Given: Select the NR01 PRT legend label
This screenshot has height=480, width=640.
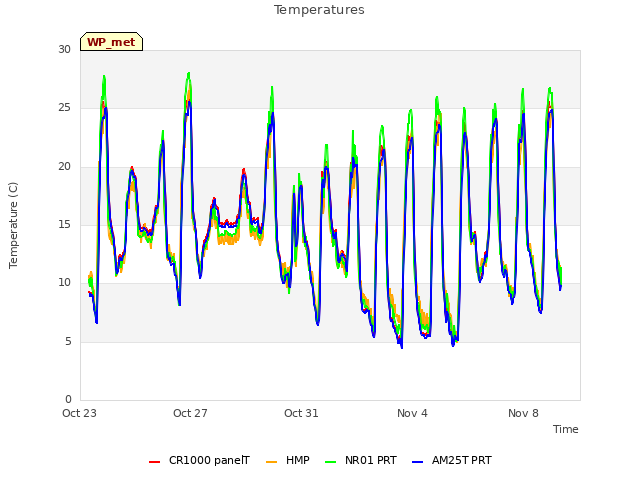Looking at the screenshot, I should [x=371, y=460].
